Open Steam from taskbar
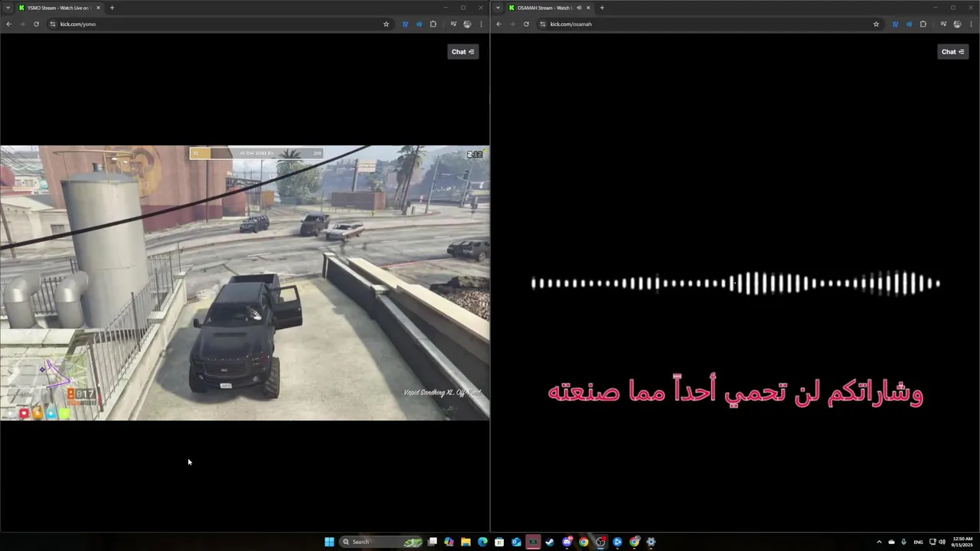The image size is (980, 551). [x=550, y=542]
